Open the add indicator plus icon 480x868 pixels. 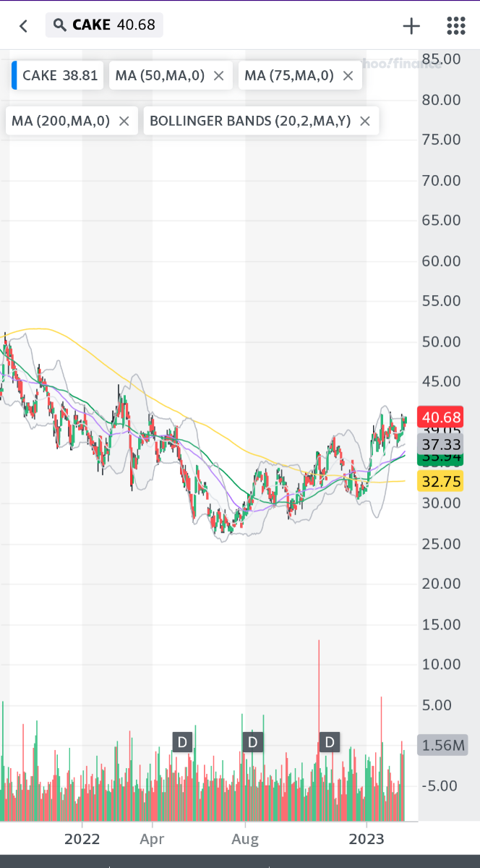(x=411, y=26)
